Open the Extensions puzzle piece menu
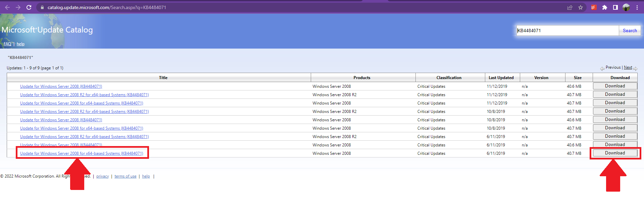 [x=605, y=7]
